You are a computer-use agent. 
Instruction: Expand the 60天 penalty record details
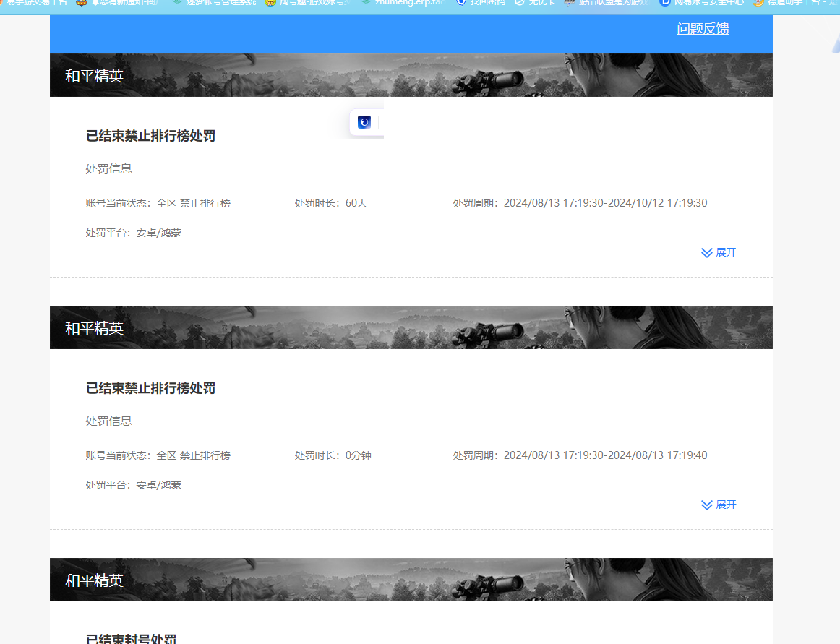click(719, 252)
